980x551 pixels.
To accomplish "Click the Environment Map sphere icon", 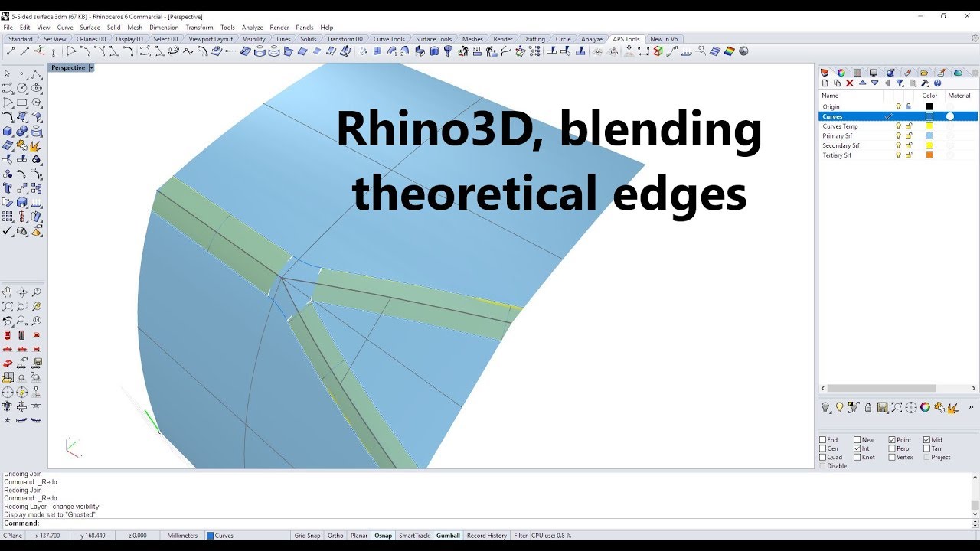I will click(x=743, y=51).
